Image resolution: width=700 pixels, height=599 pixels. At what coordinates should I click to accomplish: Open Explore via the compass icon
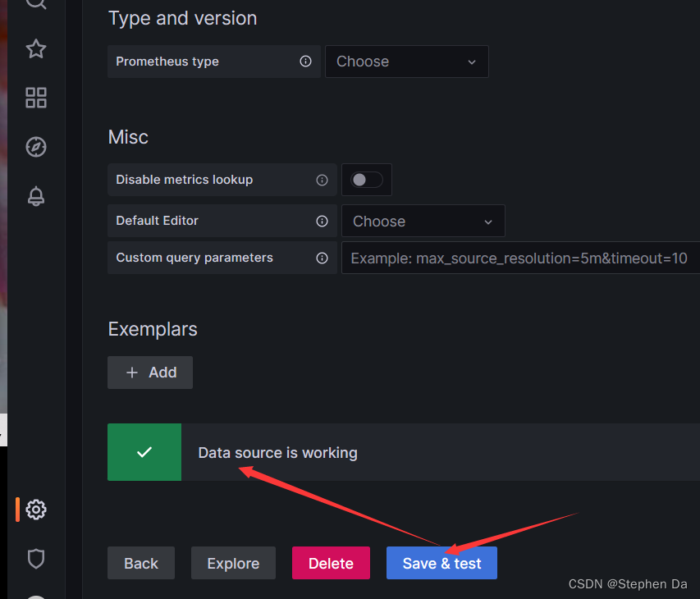coord(36,147)
